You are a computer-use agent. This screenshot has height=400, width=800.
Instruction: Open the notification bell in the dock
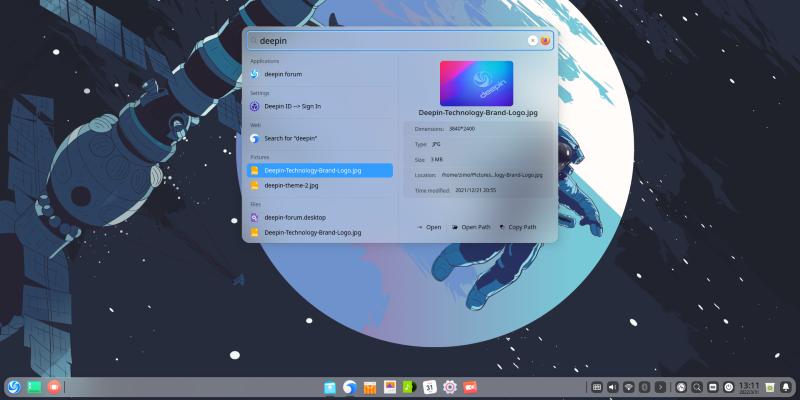point(786,387)
